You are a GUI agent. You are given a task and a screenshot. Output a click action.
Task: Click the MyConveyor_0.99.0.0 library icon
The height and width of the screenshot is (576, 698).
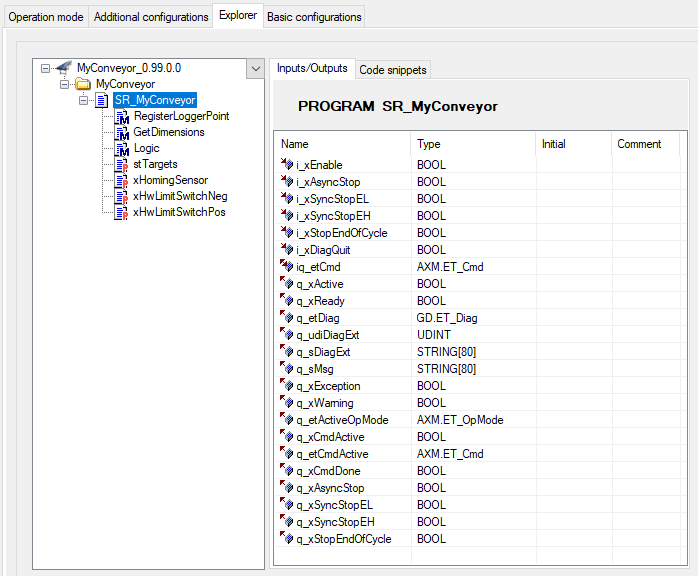pos(64,68)
